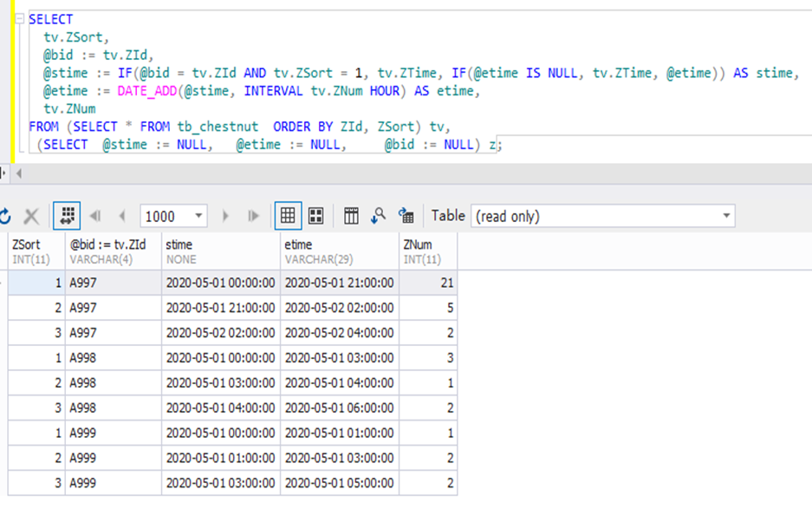Select the A997 cell in the ZSort 2 row
The width and height of the screenshot is (812, 509).
(114, 307)
